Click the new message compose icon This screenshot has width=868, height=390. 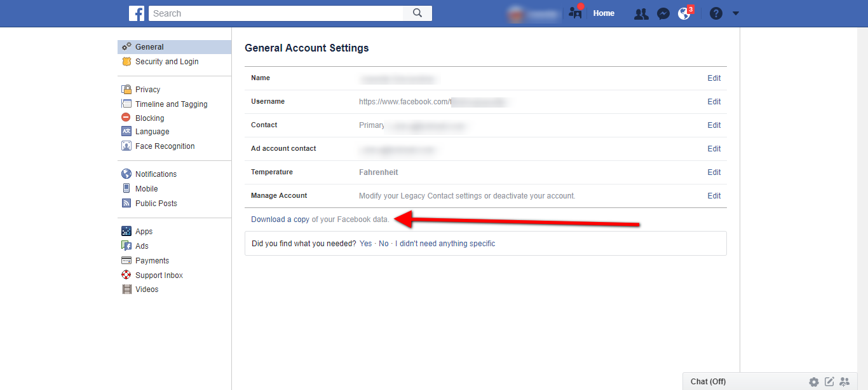[x=829, y=382]
